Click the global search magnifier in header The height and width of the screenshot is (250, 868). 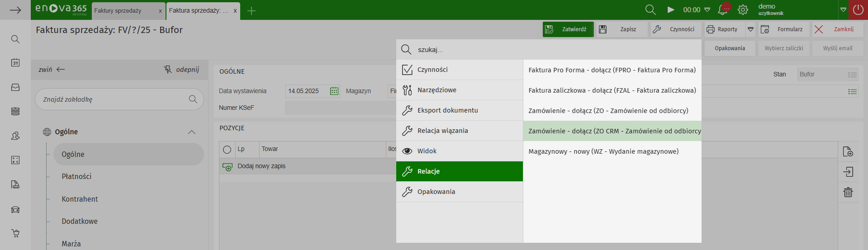(x=650, y=10)
